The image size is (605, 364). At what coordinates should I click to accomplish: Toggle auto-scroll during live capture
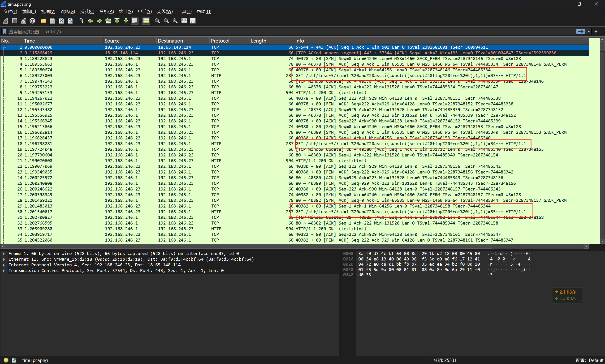pos(135,21)
